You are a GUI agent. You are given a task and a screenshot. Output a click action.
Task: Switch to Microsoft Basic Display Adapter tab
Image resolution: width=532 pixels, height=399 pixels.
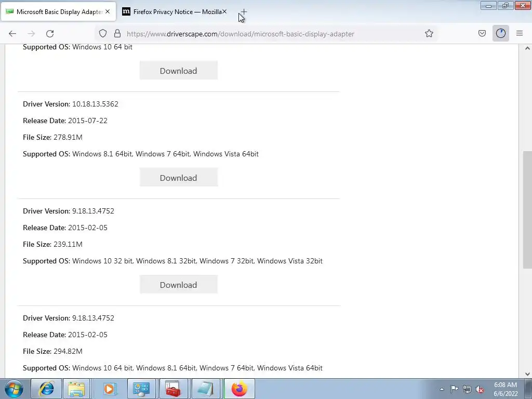click(58, 12)
